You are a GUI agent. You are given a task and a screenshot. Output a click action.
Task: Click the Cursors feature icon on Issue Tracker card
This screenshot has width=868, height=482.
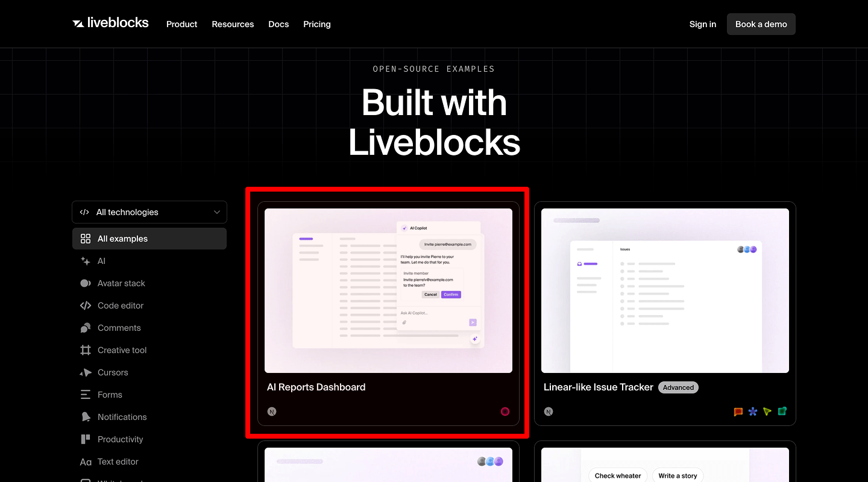pos(767,412)
